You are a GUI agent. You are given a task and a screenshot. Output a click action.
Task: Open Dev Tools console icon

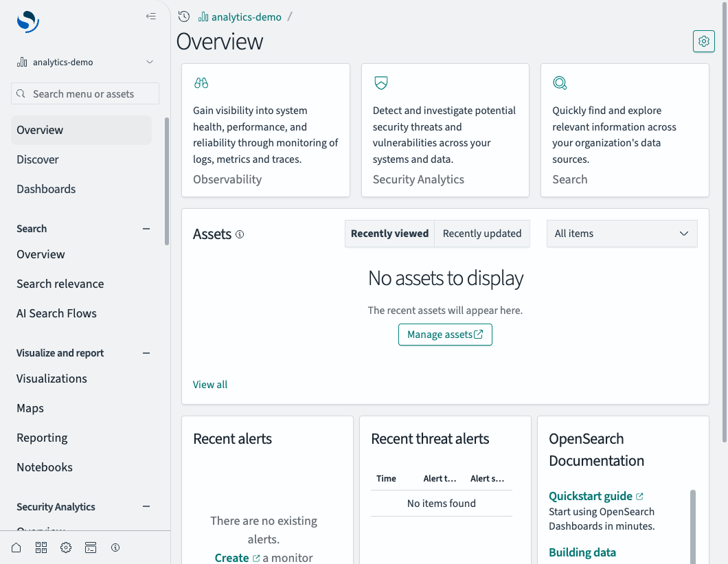click(x=91, y=548)
